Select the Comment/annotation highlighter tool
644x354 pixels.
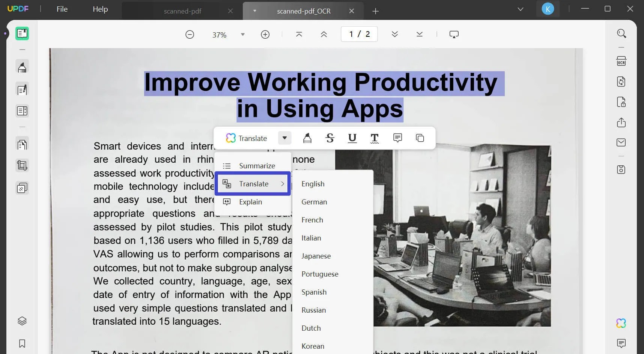[x=22, y=66]
